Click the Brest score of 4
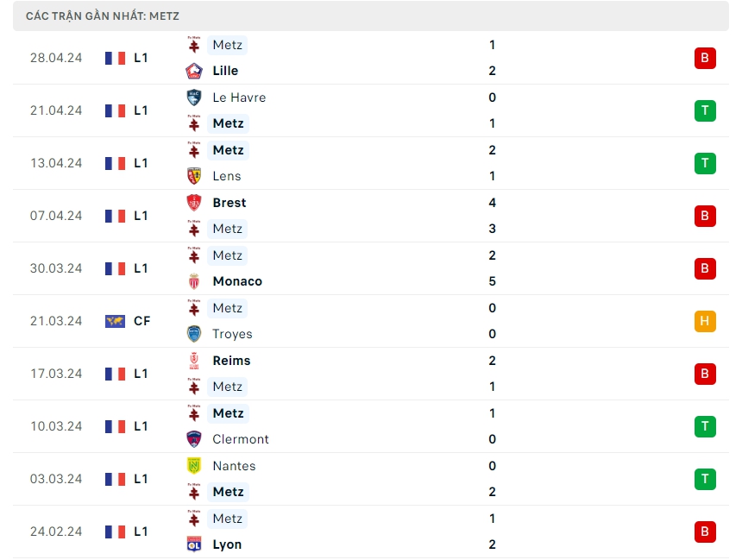742x560 pixels. pyautogui.click(x=492, y=203)
